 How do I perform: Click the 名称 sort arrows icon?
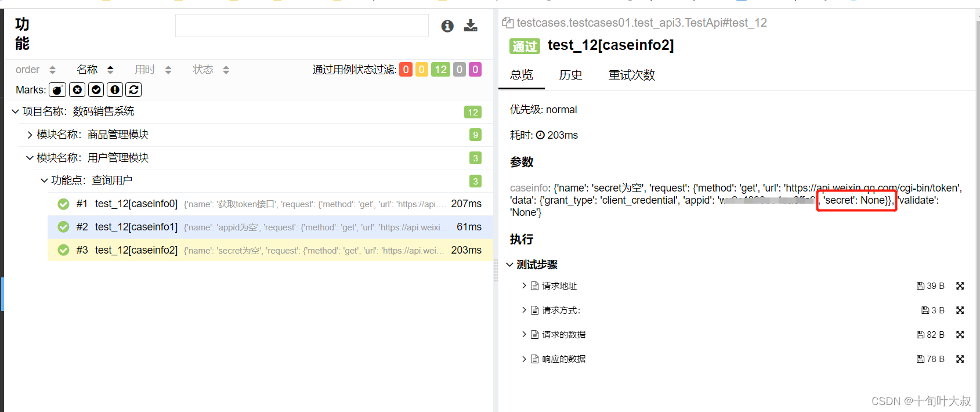click(x=110, y=70)
